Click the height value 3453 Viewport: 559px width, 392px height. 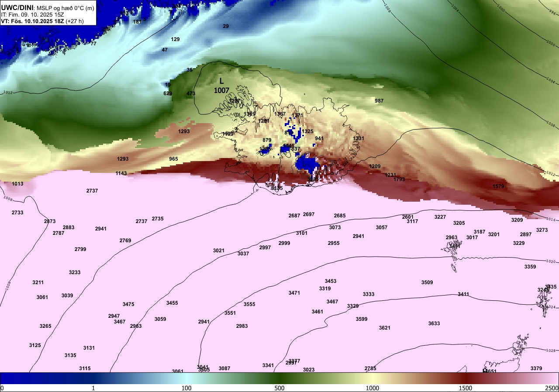[x=331, y=281]
